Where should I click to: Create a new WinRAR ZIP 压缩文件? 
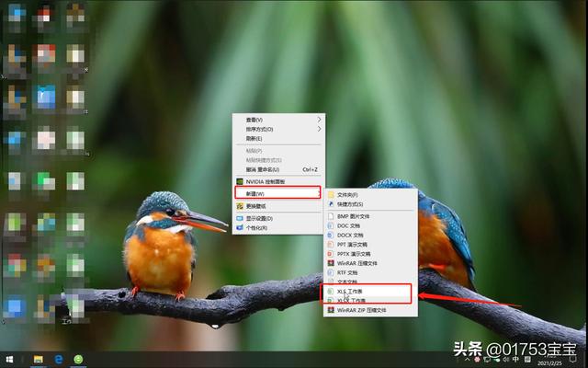(358, 310)
